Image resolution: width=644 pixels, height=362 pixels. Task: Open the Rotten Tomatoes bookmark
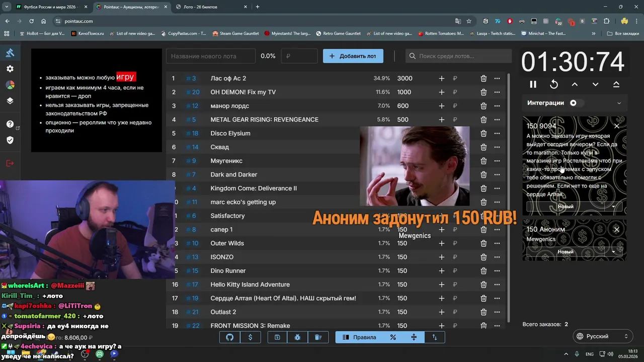pos(441,34)
